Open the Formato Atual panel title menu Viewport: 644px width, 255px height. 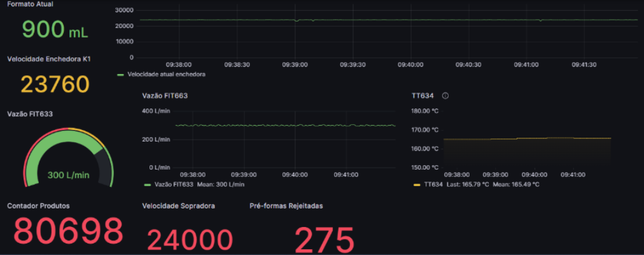pos(30,4)
